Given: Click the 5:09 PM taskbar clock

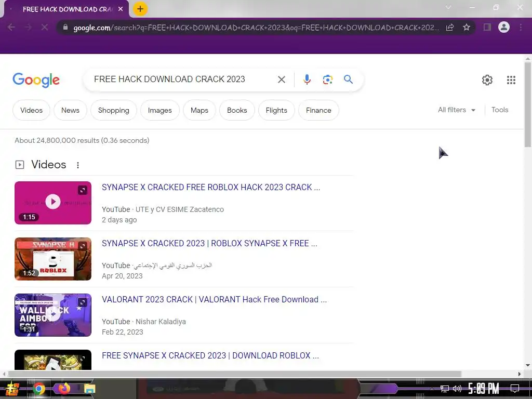Looking at the screenshot, I should pyautogui.click(x=484, y=389).
